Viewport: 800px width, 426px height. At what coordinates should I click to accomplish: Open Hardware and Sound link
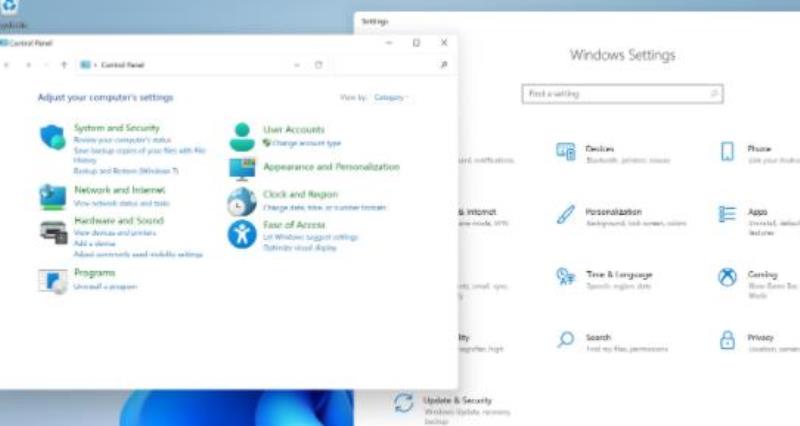tap(119, 220)
